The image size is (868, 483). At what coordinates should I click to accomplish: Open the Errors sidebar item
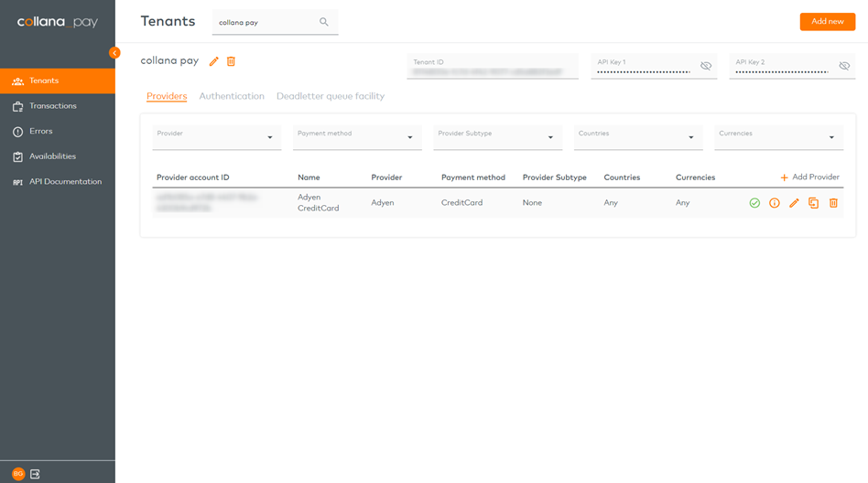tap(58, 131)
